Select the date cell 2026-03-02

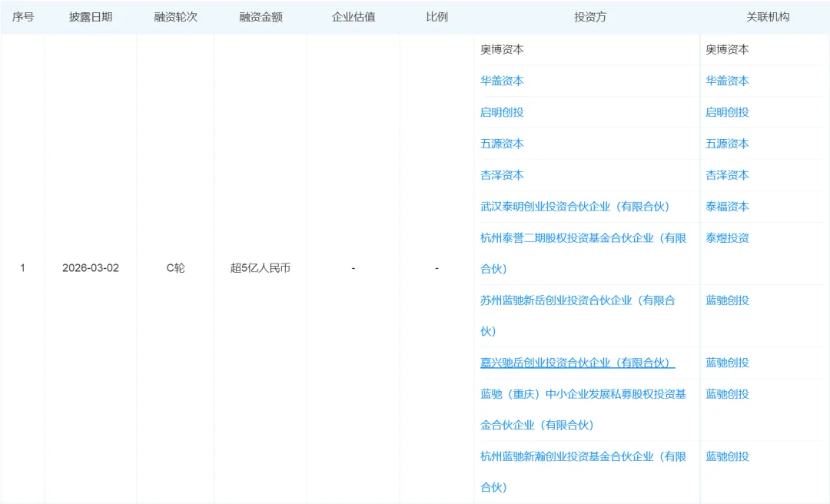point(91,268)
